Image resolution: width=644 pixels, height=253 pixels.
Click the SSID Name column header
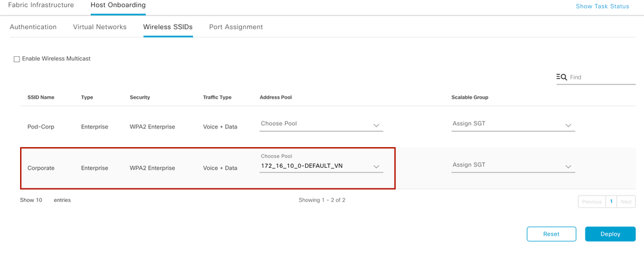(41, 97)
